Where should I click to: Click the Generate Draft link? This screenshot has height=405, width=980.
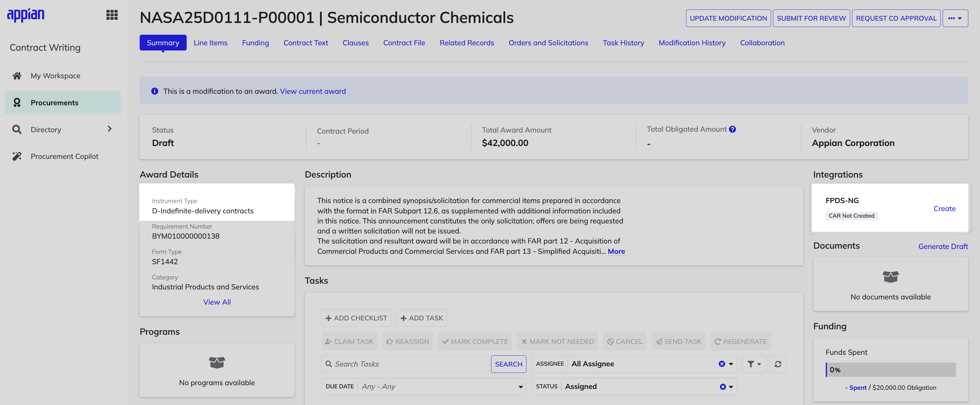coord(943,246)
